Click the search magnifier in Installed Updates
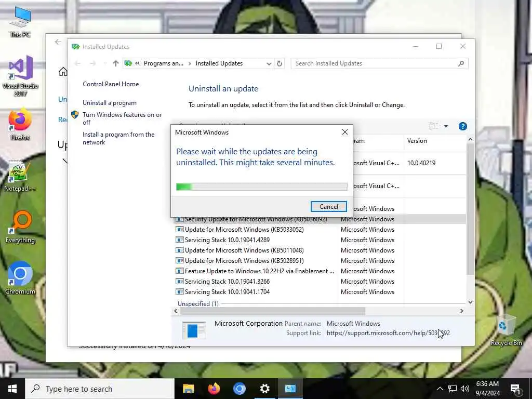532x399 pixels. 461,63
